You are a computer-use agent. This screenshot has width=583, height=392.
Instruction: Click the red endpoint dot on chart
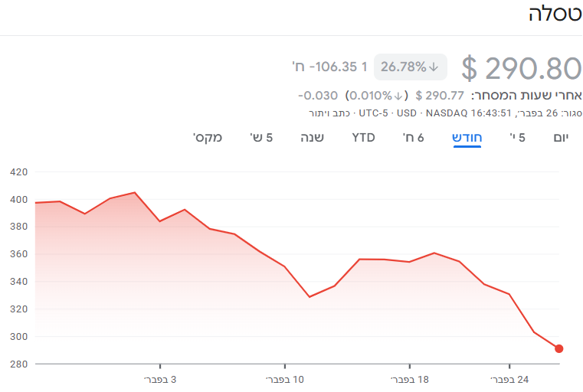(x=559, y=348)
